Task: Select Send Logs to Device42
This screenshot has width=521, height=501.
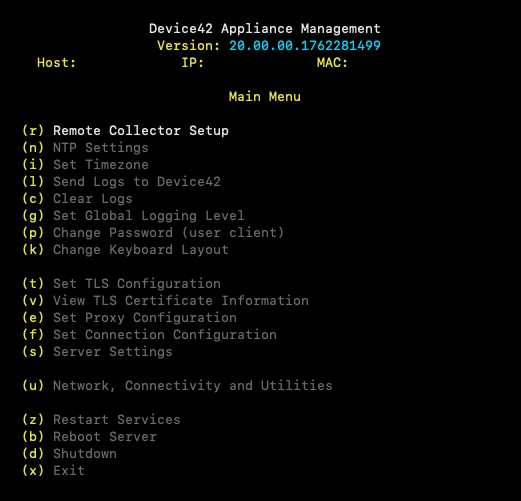Action: [x=137, y=182]
